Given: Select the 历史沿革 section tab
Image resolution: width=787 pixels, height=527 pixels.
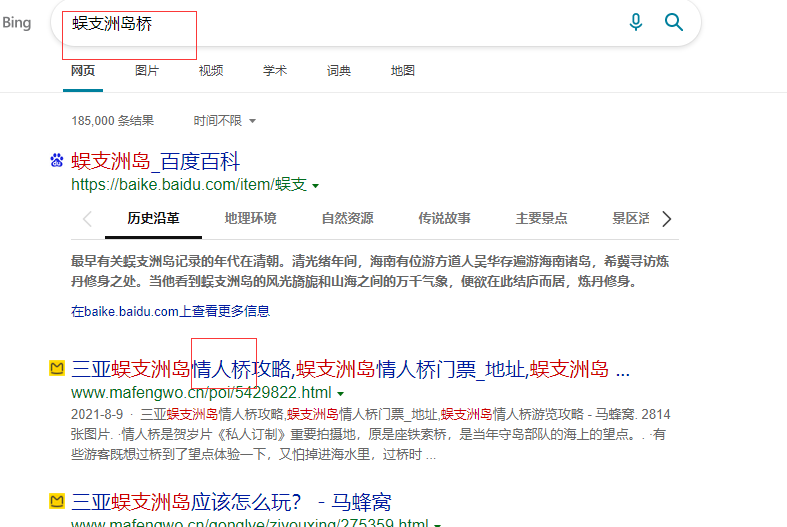Looking at the screenshot, I should point(153,218).
